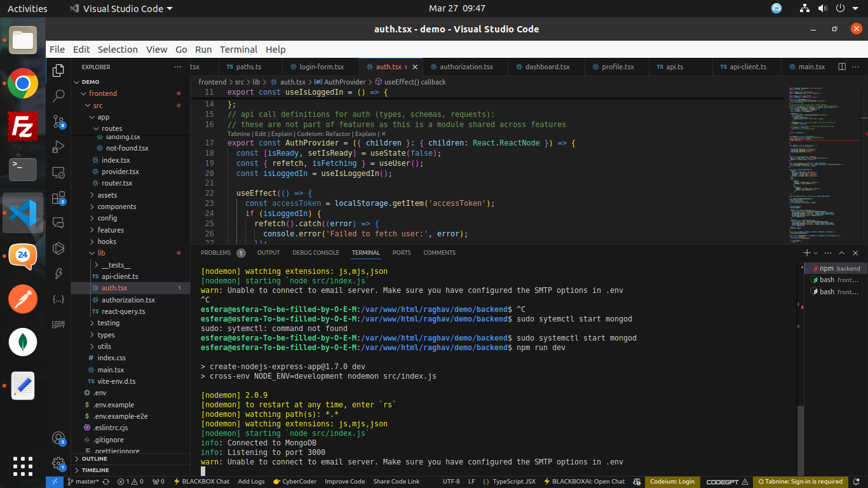
Task: Open the Extensions view icon
Action: [58, 198]
